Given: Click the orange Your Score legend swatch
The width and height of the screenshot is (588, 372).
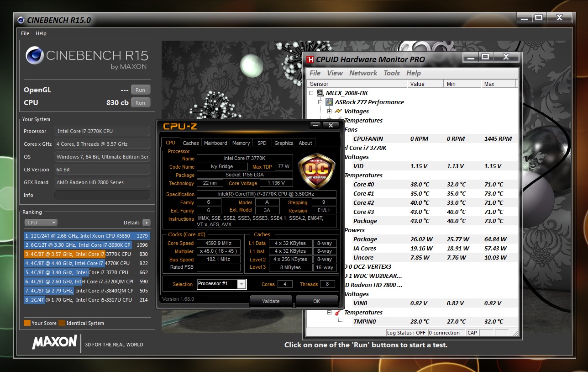Looking at the screenshot, I should (27, 323).
